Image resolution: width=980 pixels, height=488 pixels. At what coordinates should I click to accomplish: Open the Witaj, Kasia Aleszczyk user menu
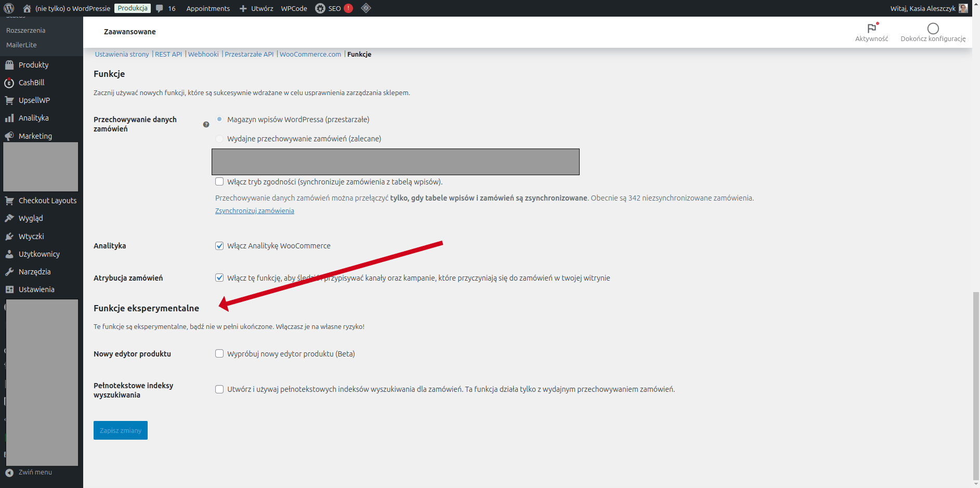point(923,8)
